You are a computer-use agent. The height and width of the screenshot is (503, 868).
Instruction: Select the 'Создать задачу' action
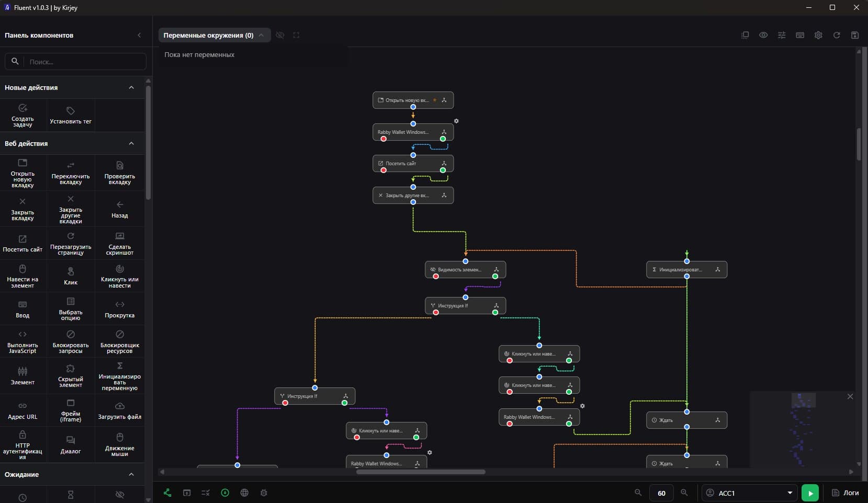(22, 116)
